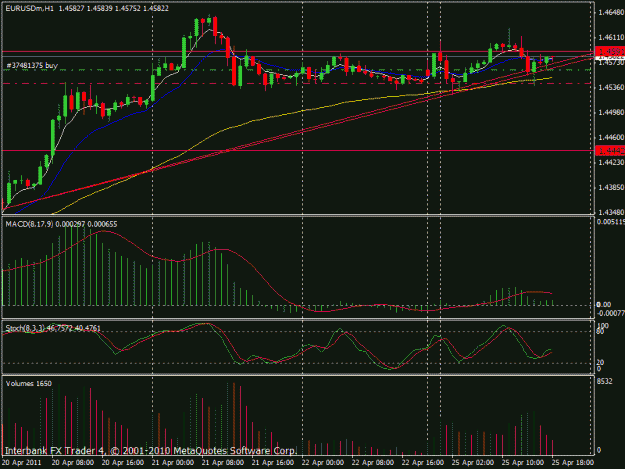The width and height of the screenshot is (625, 469).
Task: Click the -0.00077 MACD scale value
Action: (x=611, y=313)
